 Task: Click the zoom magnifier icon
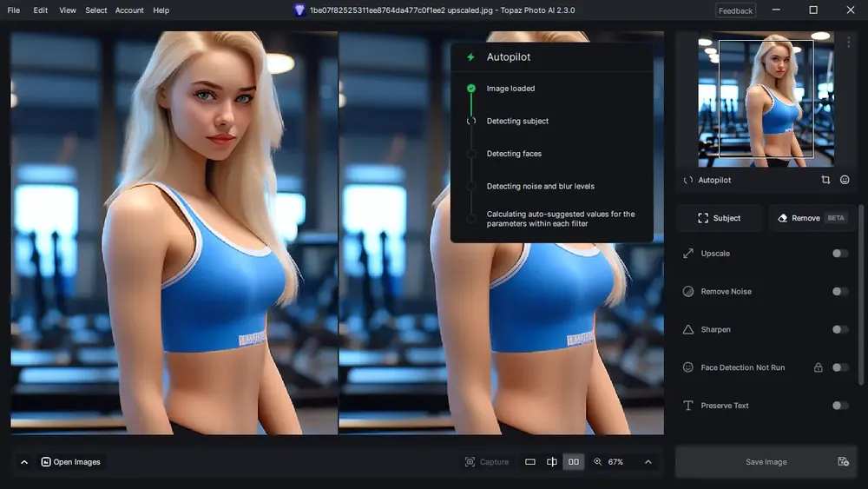tap(598, 462)
